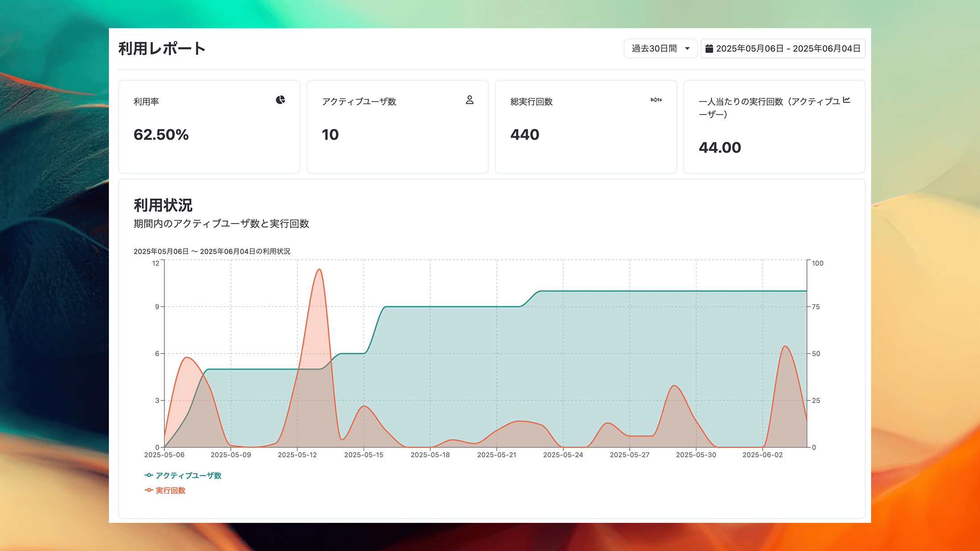Click the dropdown caret next to 過去30日間
The height and width of the screenshot is (551, 980).
click(687, 49)
